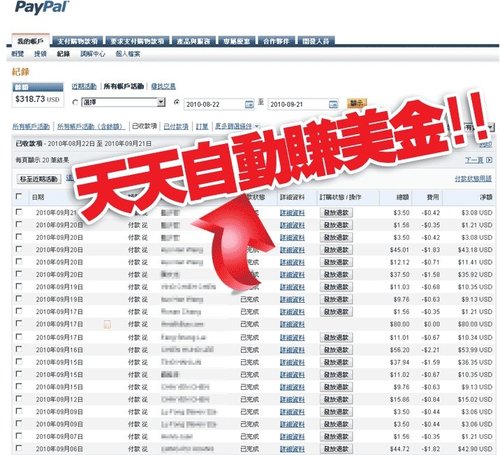
Task: Check the box for the $45.01 payment row
Action: pos(19,249)
